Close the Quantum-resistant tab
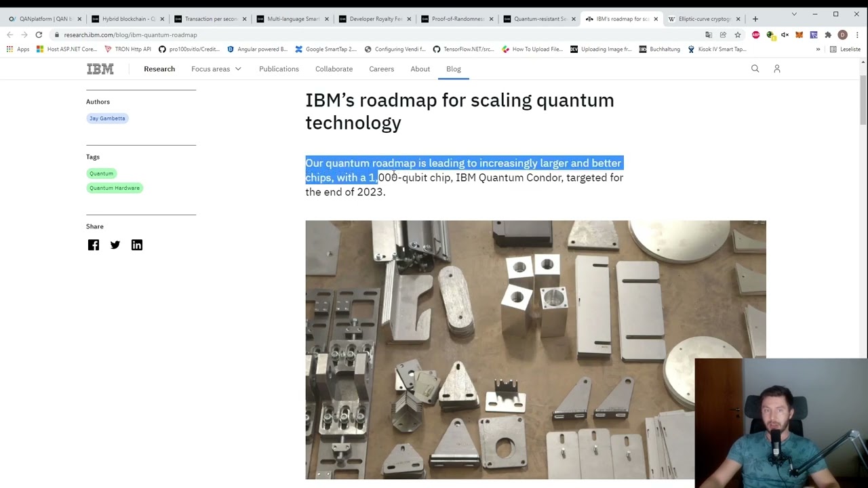This screenshot has height=488, width=868. (573, 19)
